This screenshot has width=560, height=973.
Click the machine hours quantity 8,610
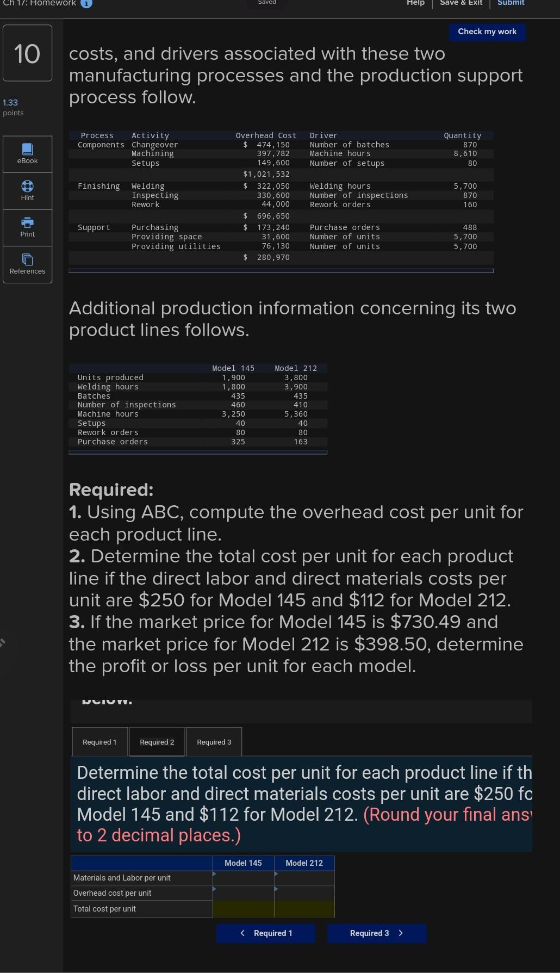pos(465,154)
